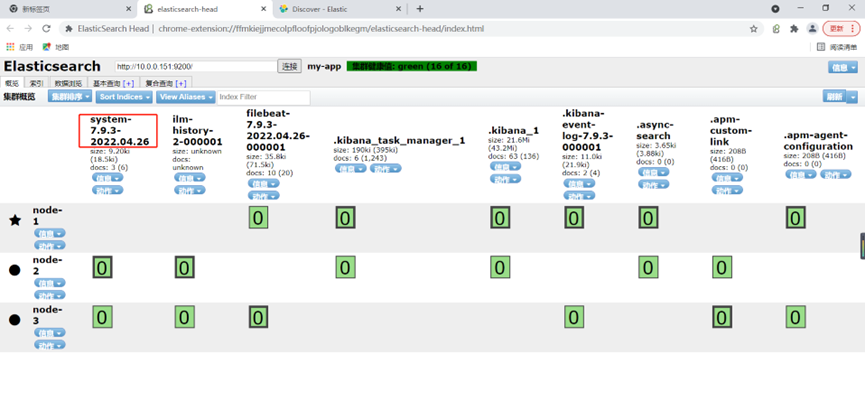Open actions dropdown for node-2
The height and width of the screenshot is (420, 865).
50,295
